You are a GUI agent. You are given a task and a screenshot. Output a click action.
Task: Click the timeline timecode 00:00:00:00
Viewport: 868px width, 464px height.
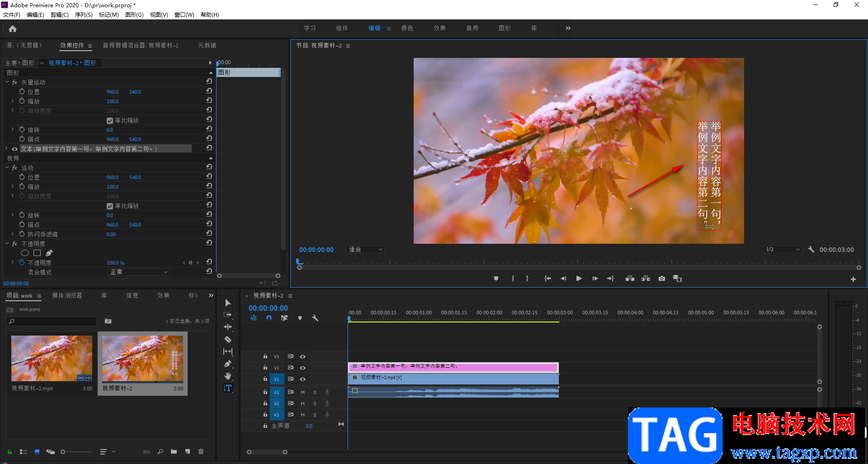tap(268, 308)
